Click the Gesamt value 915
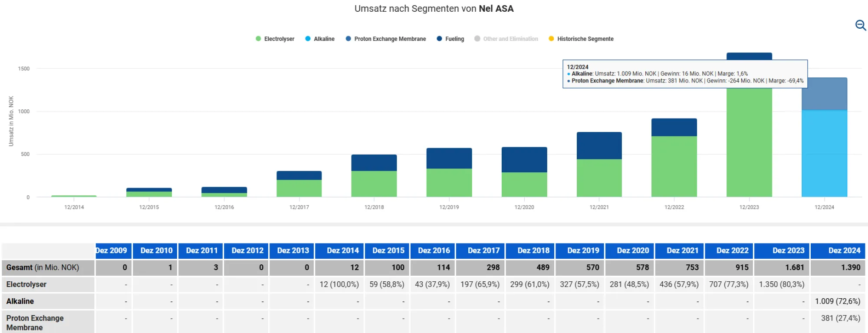 [x=729, y=267]
